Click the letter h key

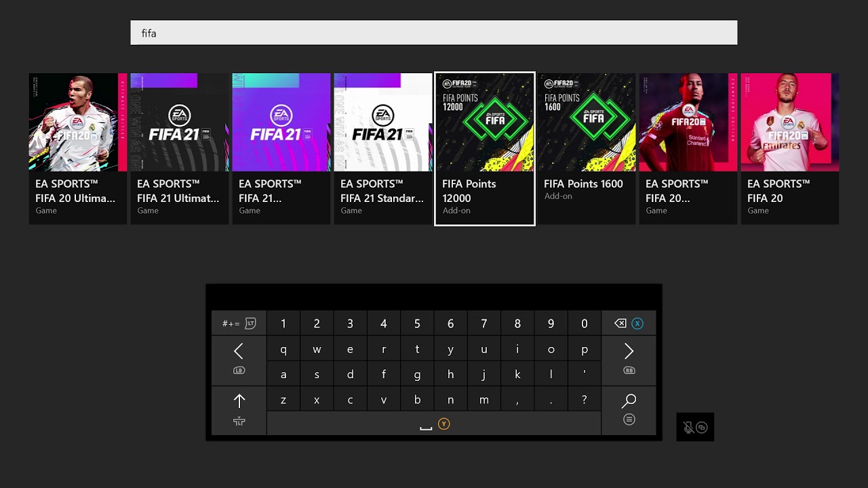(x=450, y=374)
